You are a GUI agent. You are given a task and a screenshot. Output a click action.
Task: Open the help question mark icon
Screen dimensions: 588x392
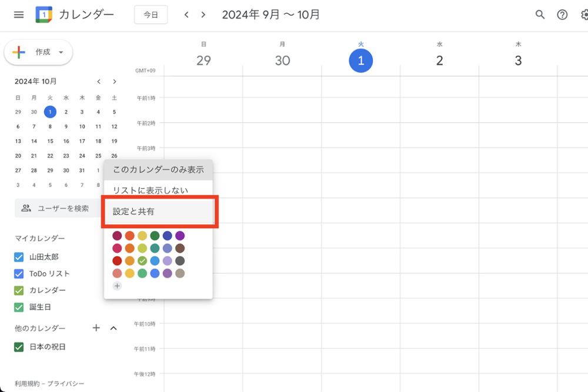tap(562, 15)
